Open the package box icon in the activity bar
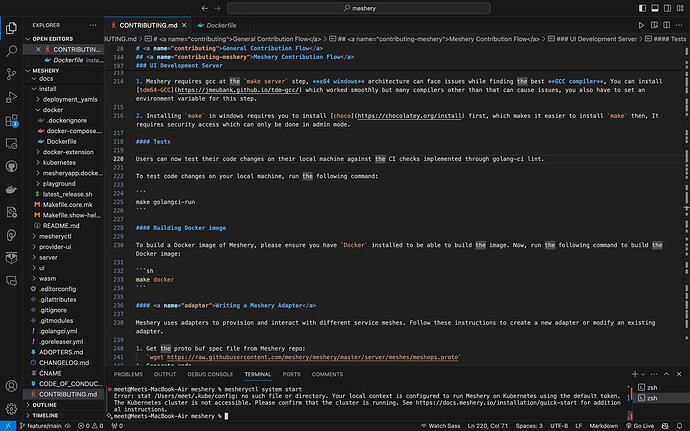Screen dimensions: 690x431 11,258
